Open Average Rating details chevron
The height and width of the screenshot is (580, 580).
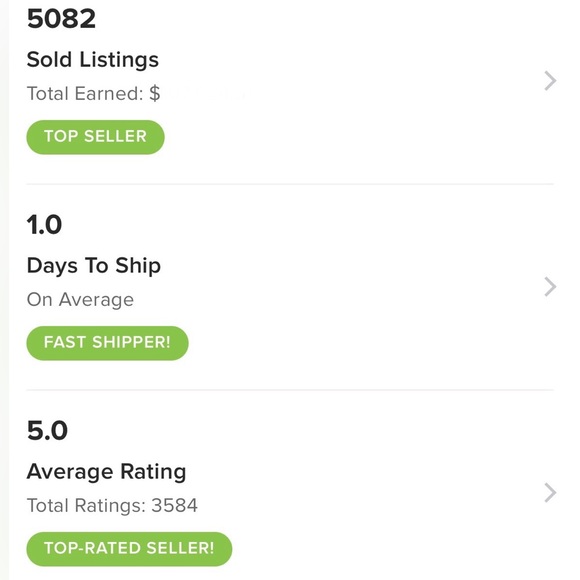(x=550, y=492)
